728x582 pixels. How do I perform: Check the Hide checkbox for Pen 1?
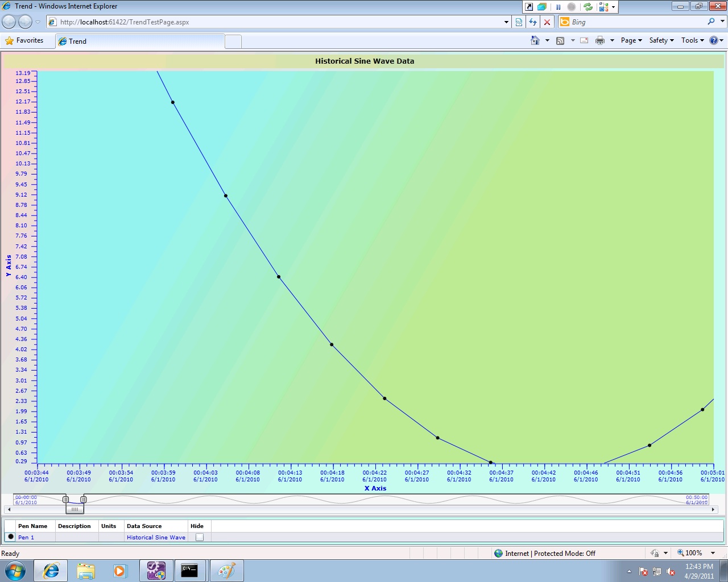coord(200,537)
